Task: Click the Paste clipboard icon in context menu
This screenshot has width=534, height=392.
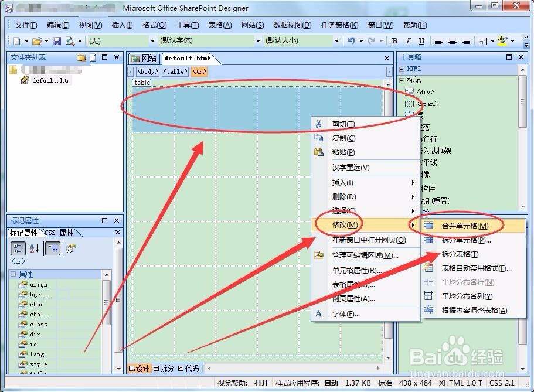Action: click(319, 152)
